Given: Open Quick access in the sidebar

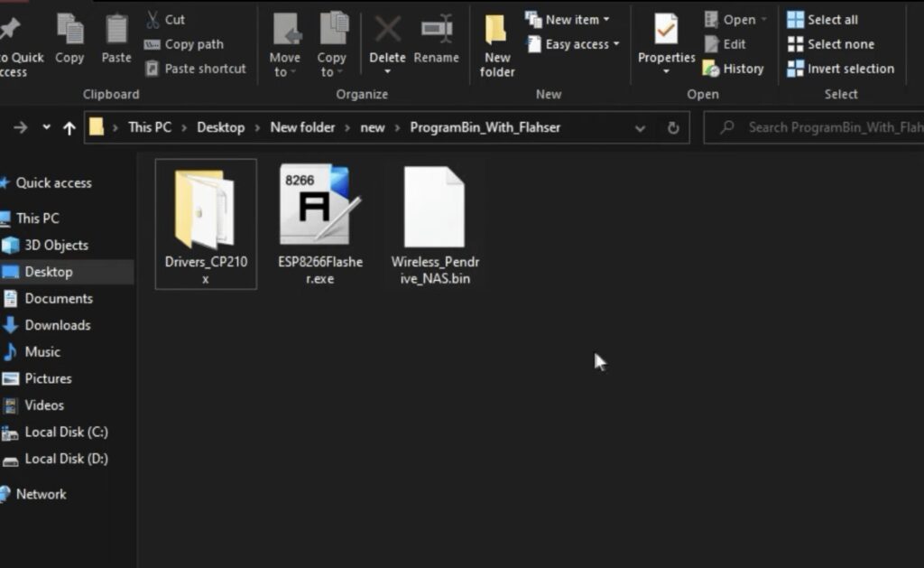Looking at the screenshot, I should click(53, 182).
